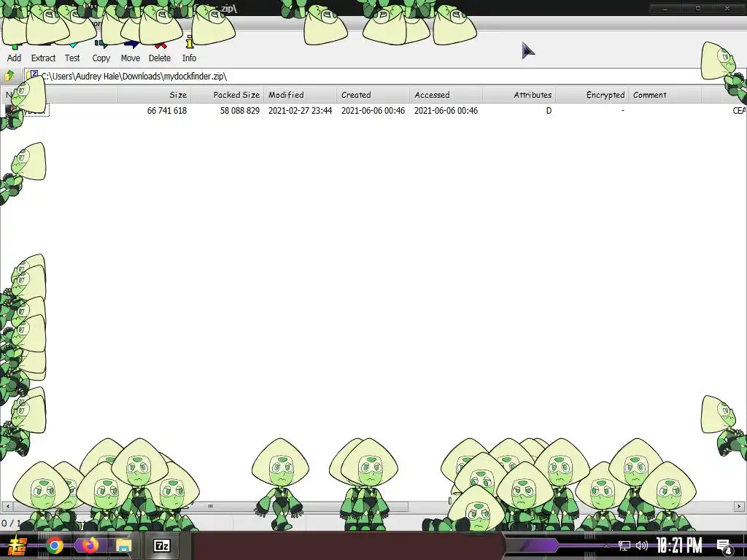Click the Accessed cell 2021-06-06 00:46
The height and width of the screenshot is (560, 747).
pos(446,111)
